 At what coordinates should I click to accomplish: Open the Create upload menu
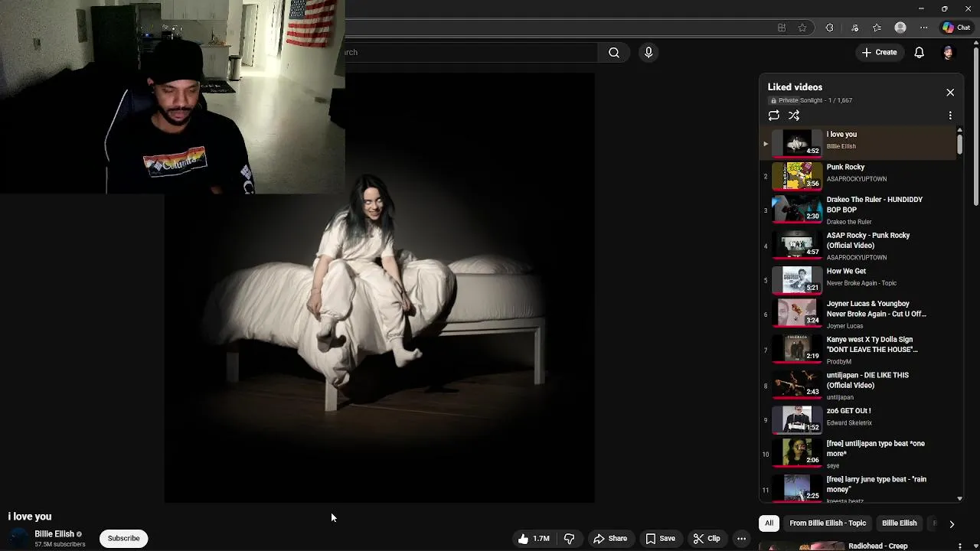coord(879,52)
